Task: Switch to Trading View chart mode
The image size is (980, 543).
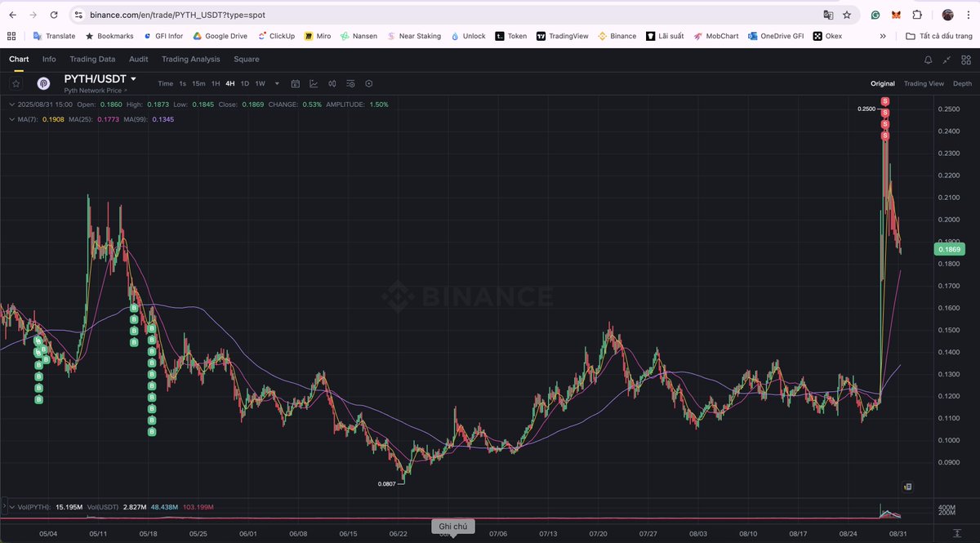Action: pos(924,83)
